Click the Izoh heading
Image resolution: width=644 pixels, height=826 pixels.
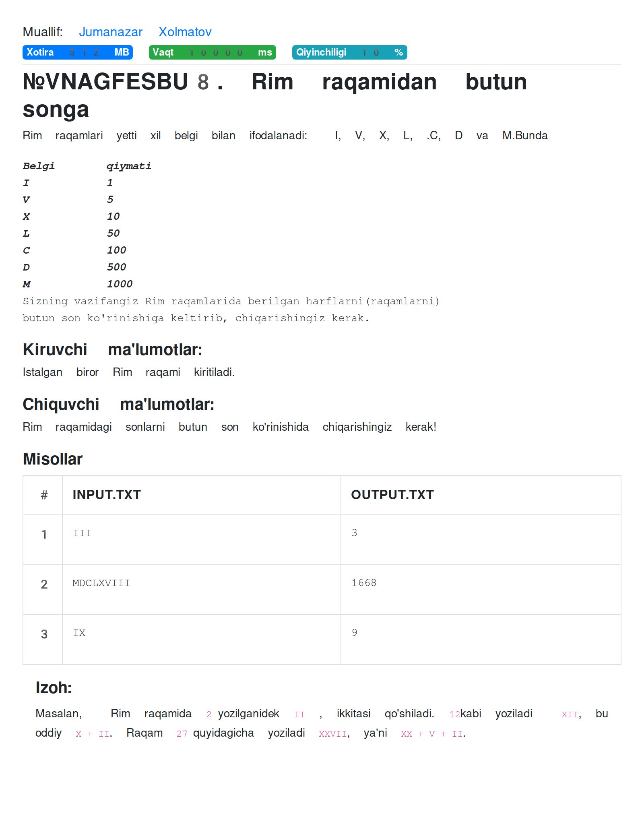click(54, 688)
